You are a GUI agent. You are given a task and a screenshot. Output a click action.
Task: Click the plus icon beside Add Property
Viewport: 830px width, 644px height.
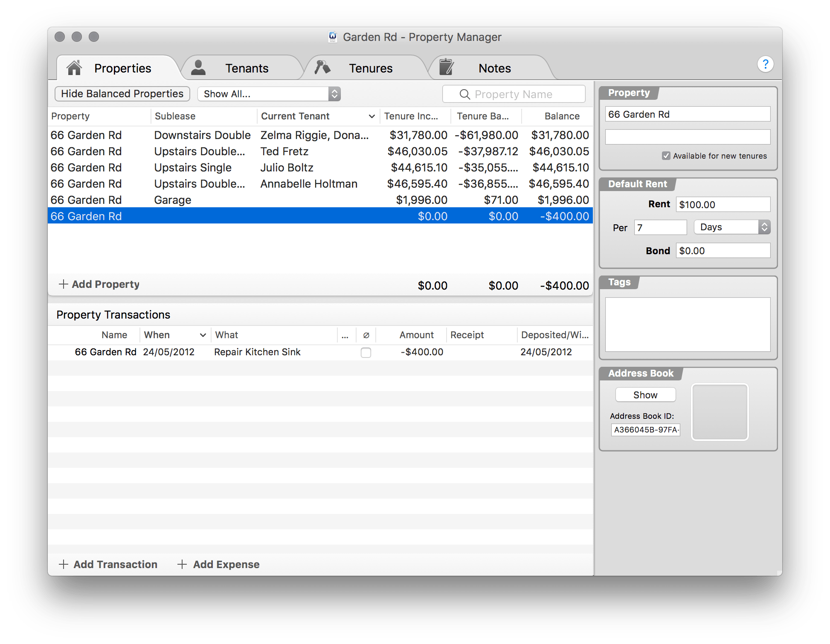[x=63, y=284]
